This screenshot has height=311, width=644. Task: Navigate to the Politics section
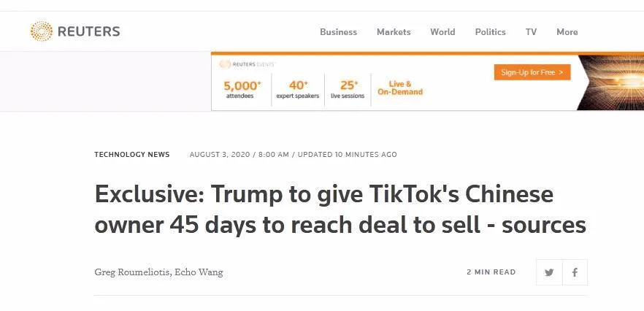tap(490, 32)
